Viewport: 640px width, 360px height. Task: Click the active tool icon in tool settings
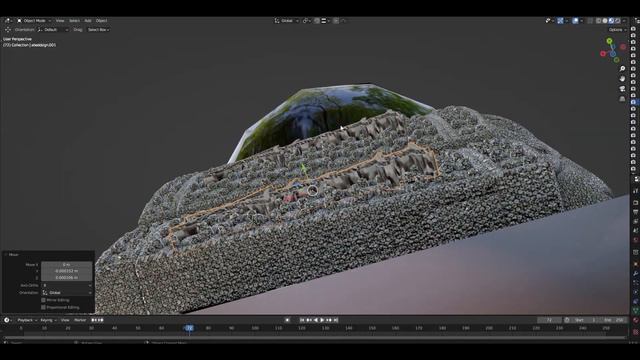[8, 29]
